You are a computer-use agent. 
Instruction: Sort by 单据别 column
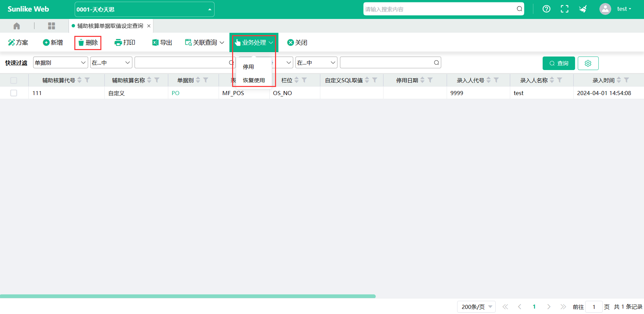point(198,80)
